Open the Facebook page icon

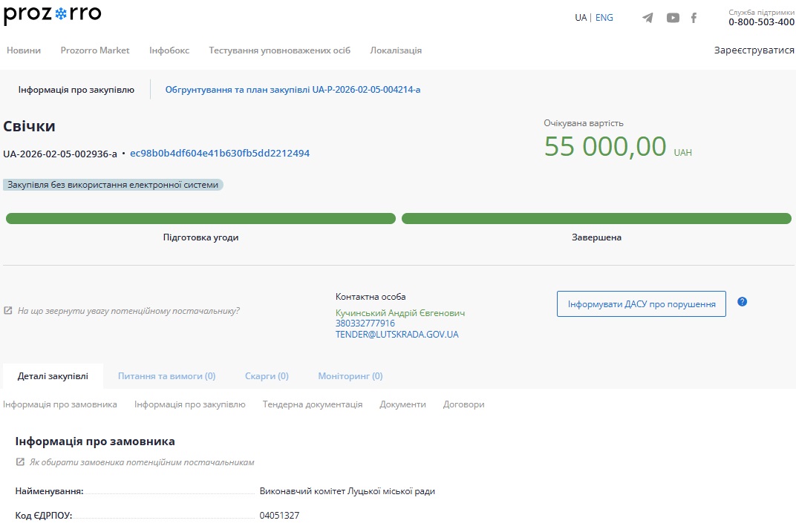point(694,18)
